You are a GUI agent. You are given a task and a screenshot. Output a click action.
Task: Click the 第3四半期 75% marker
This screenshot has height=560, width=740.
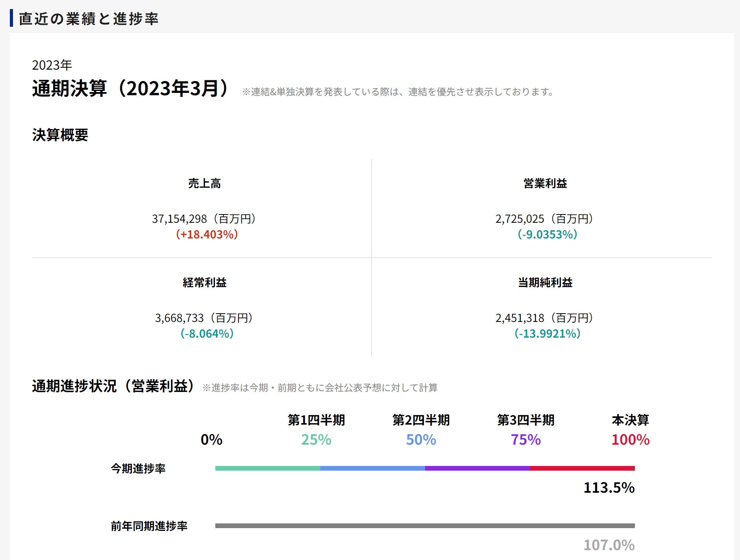525,440
